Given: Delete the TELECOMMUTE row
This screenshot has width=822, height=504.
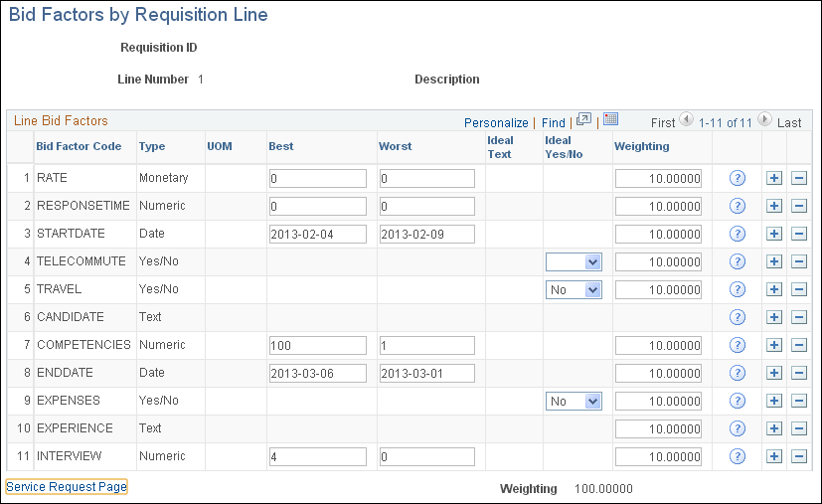Looking at the screenshot, I should 798,261.
